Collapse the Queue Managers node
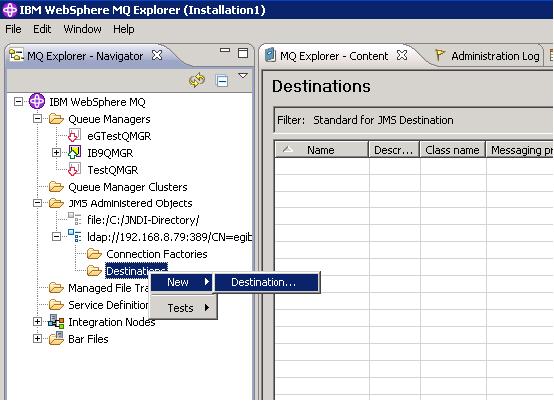 [x=37, y=119]
